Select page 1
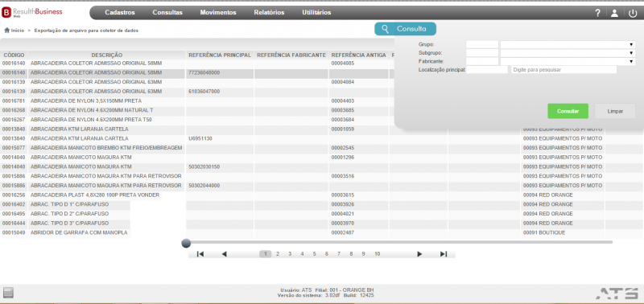 click(266, 254)
